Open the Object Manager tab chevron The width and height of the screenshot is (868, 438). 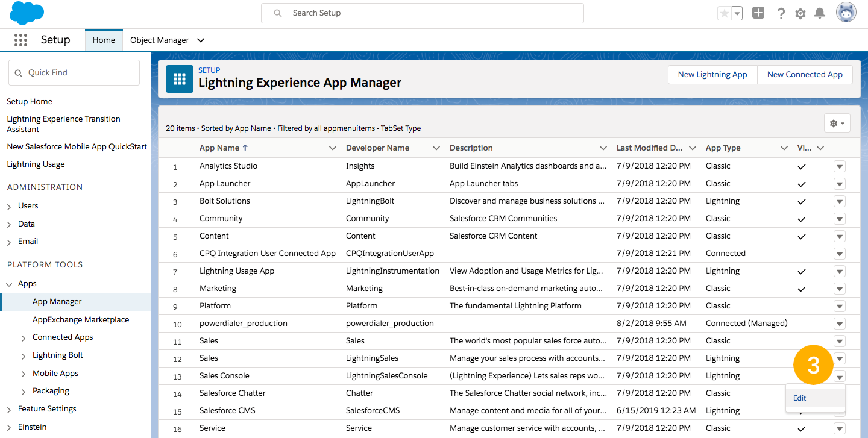[201, 40]
